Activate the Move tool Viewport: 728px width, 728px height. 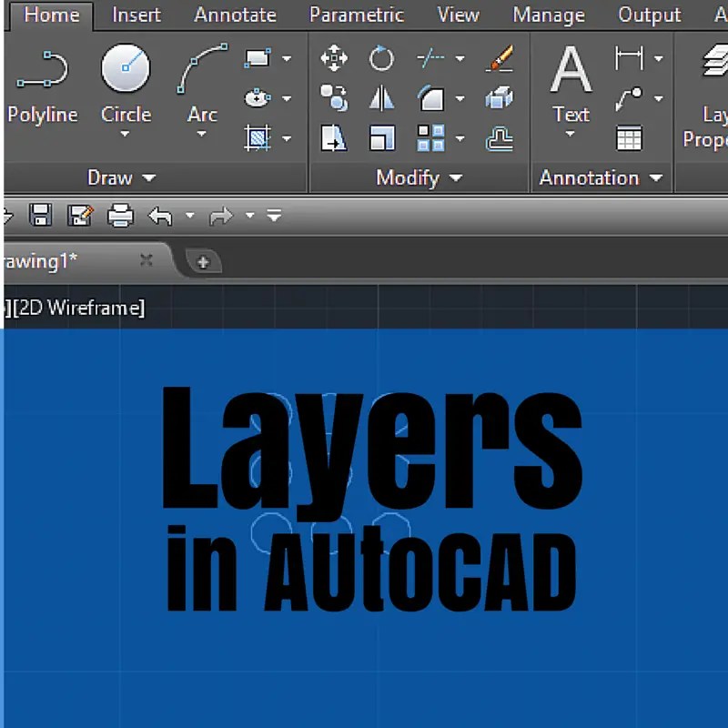(x=334, y=58)
